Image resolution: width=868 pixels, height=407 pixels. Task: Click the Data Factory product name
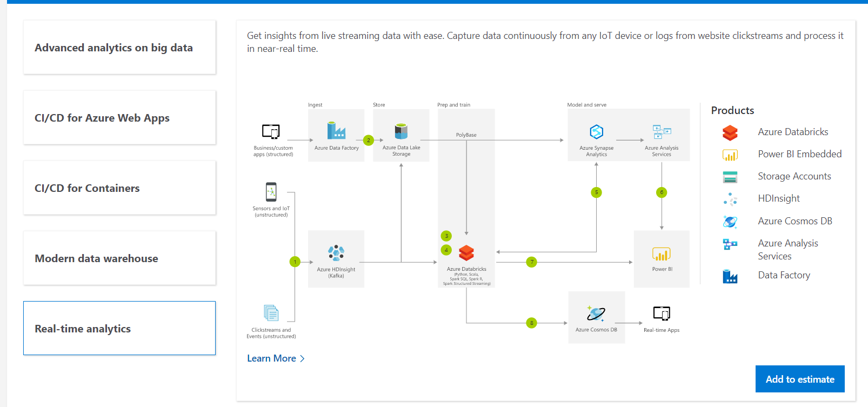[784, 275]
